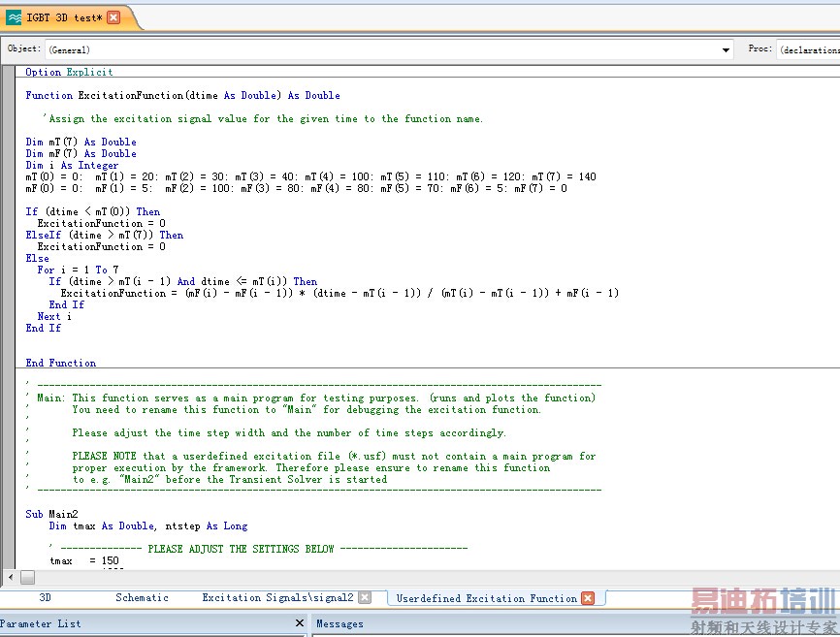Open the Excitation Signals\signal2 tab
The image size is (840, 637).
(277, 597)
